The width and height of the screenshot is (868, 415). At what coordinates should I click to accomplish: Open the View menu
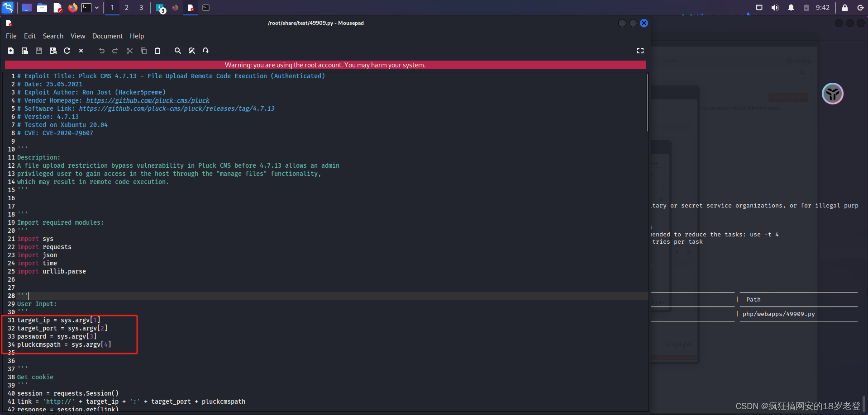coord(78,36)
